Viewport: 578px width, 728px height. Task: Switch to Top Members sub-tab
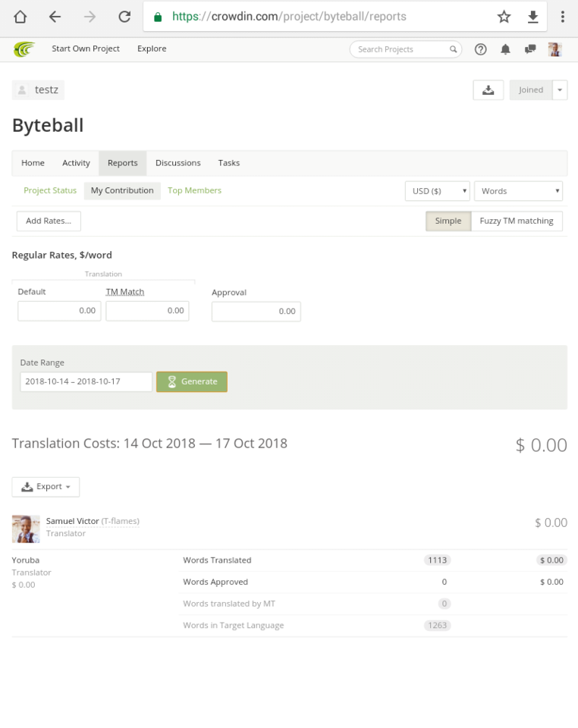tap(194, 190)
